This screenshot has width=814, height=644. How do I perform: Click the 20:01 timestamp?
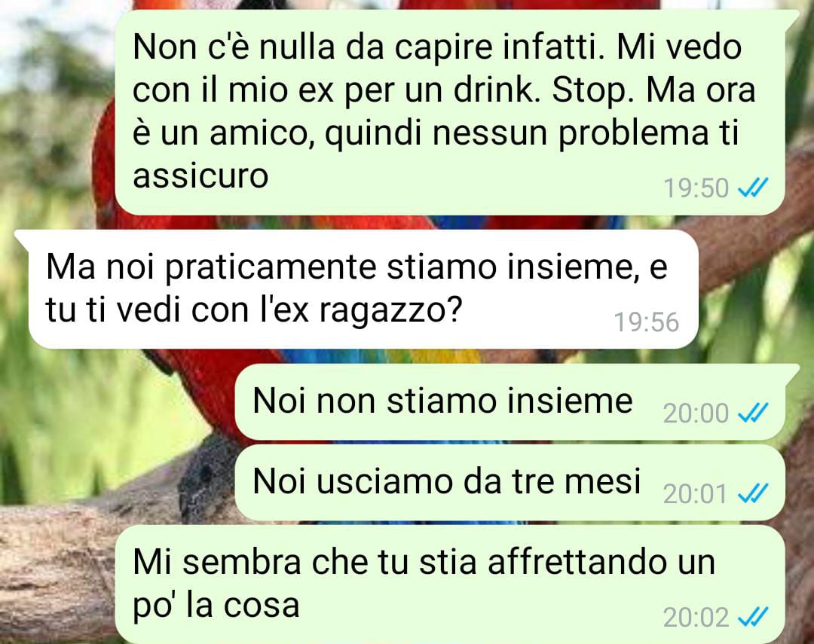click(x=695, y=493)
